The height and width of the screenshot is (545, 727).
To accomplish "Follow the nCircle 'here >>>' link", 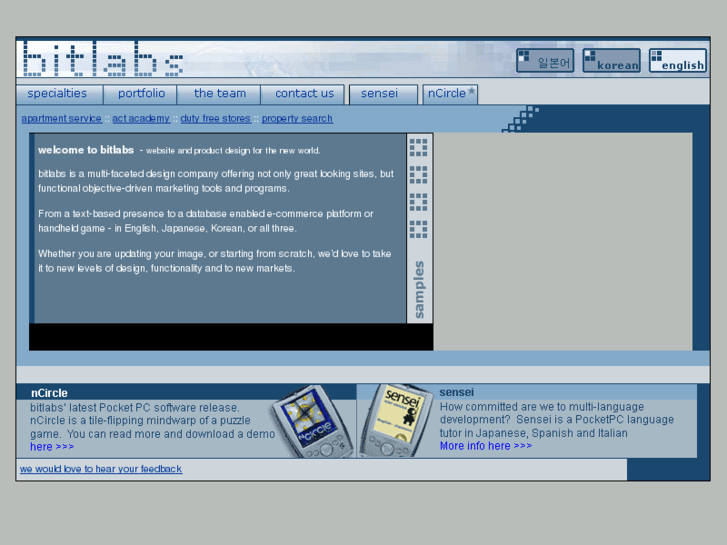I will point(52,447).
